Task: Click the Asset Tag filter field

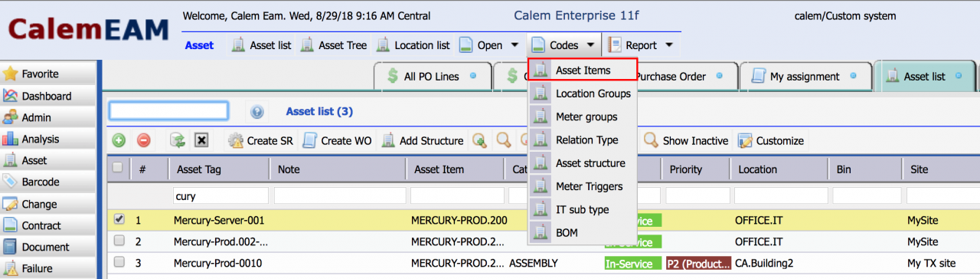Action: tap(221, 195)
